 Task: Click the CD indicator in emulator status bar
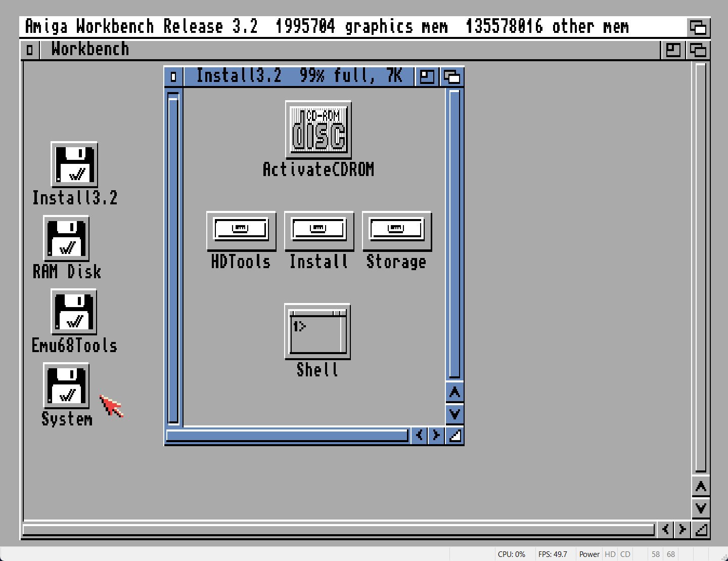tap(625, 554)
